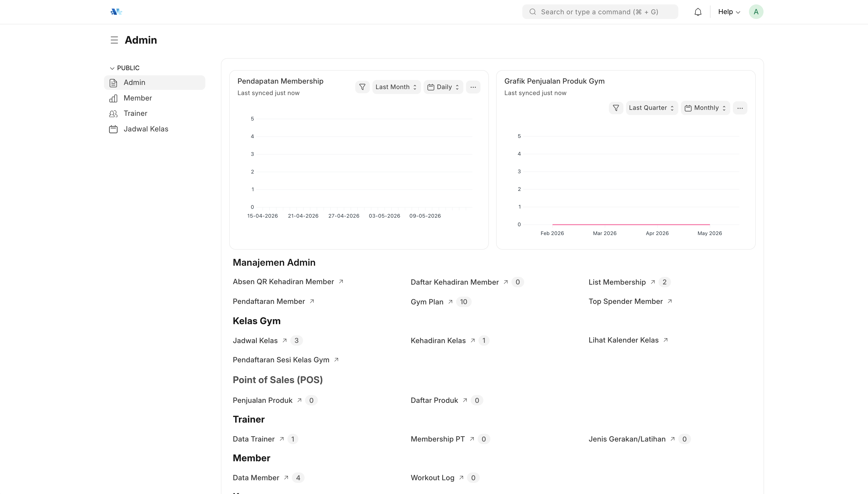Open the Help dropdown menu
The height and width of the screenshot is (494, 868).
point(729,12)
